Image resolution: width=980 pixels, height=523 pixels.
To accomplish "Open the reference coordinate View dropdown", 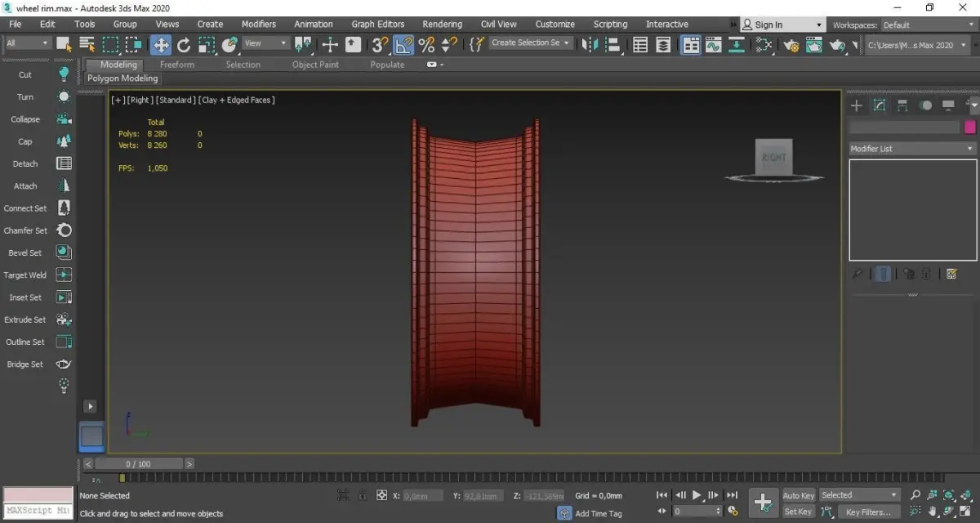I will pyautogui.click(x=266, y=43).
